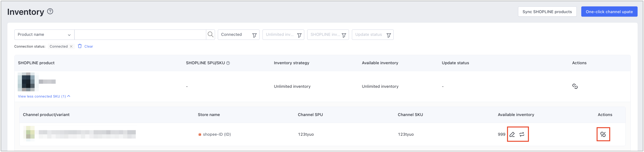Disconnect the shopee-ID channel SKU
Viewport: 644px width, 152px height.
[603, 135]
